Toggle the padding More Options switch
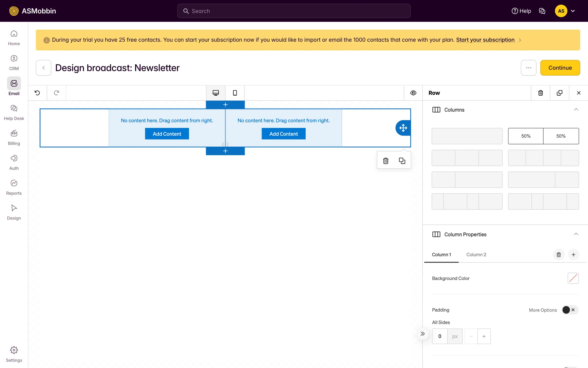 [570, 310]
